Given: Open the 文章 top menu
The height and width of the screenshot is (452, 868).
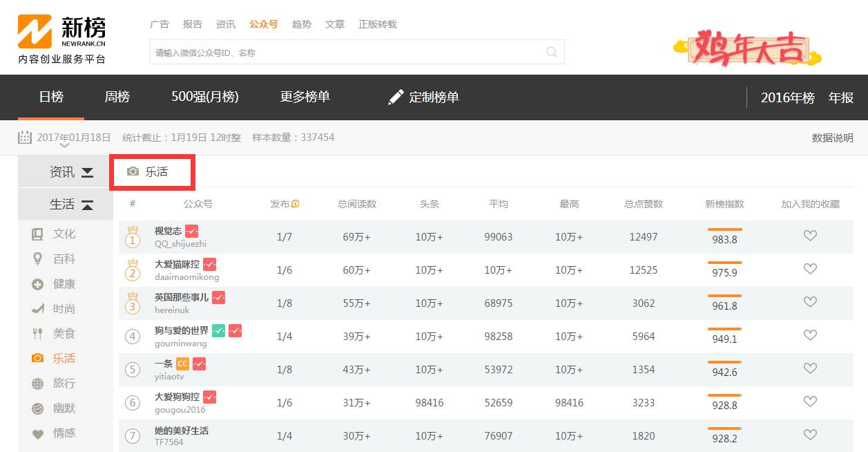Looking at the screenshot, I should click(x=335, y=24).
